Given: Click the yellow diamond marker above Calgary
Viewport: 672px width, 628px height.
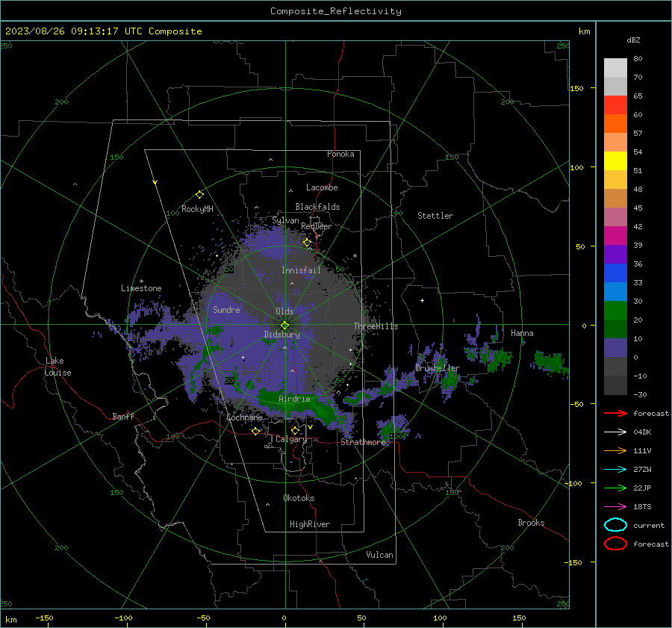Looking at the screenshot, I should tap(295, 430).
